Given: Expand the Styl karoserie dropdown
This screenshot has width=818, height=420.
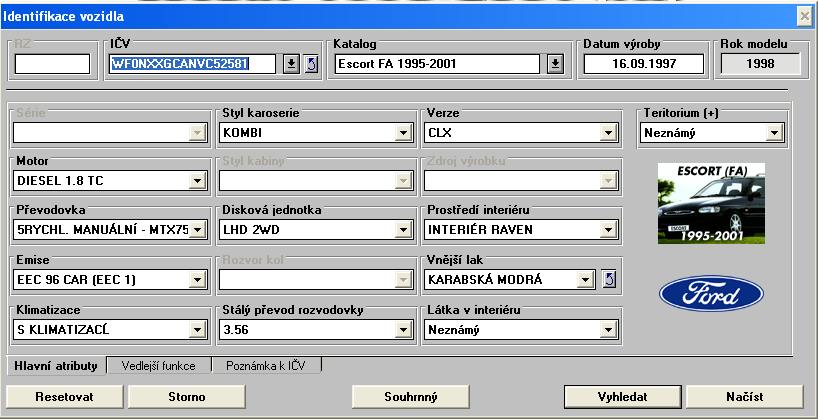Looking at the screenshot, I should 403,132.
